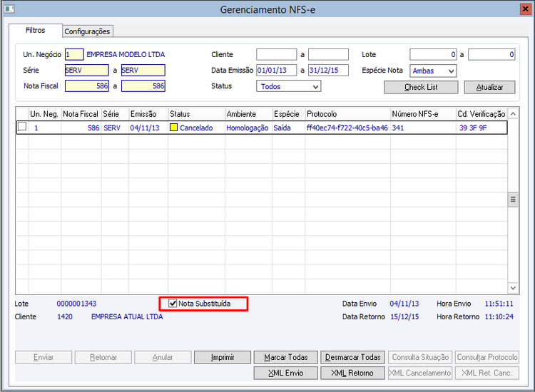Click the window system icon in title bar
Screen dimensions: 535x392
pyautogui.click(x=9, y=9)
